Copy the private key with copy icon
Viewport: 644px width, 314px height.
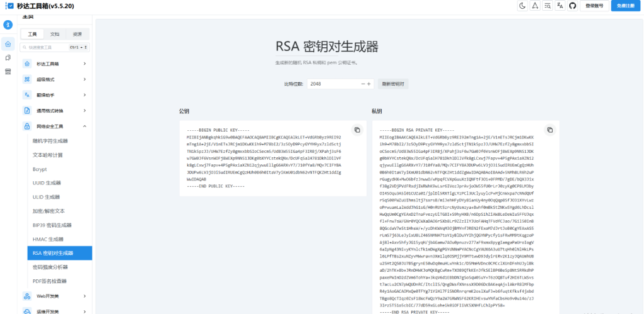(550, 130)
